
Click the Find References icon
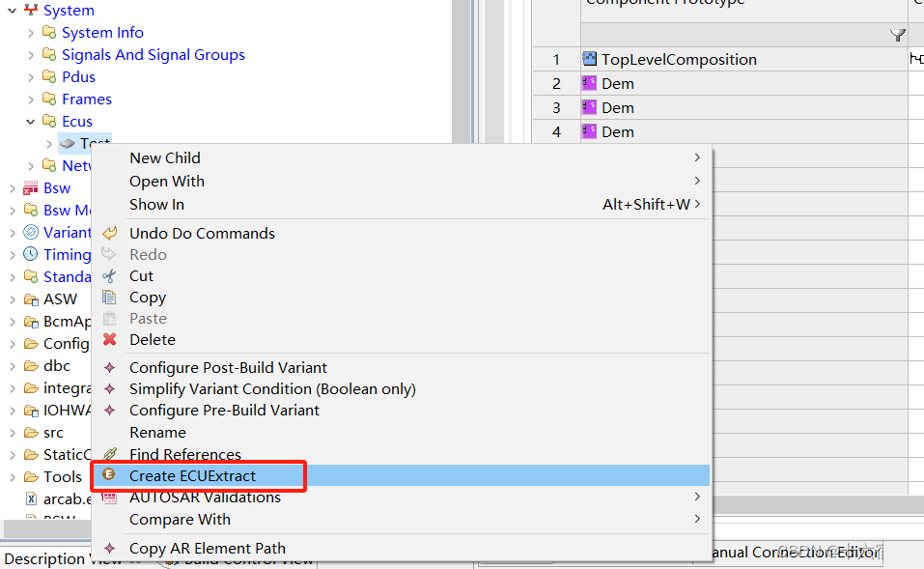coord(110,454)
